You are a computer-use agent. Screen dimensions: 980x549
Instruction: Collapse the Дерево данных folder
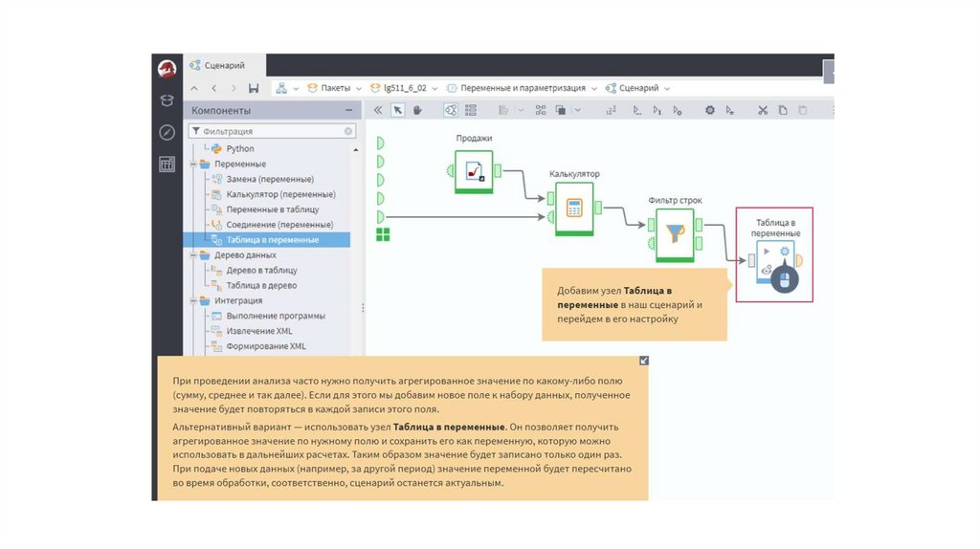point(193,255)
